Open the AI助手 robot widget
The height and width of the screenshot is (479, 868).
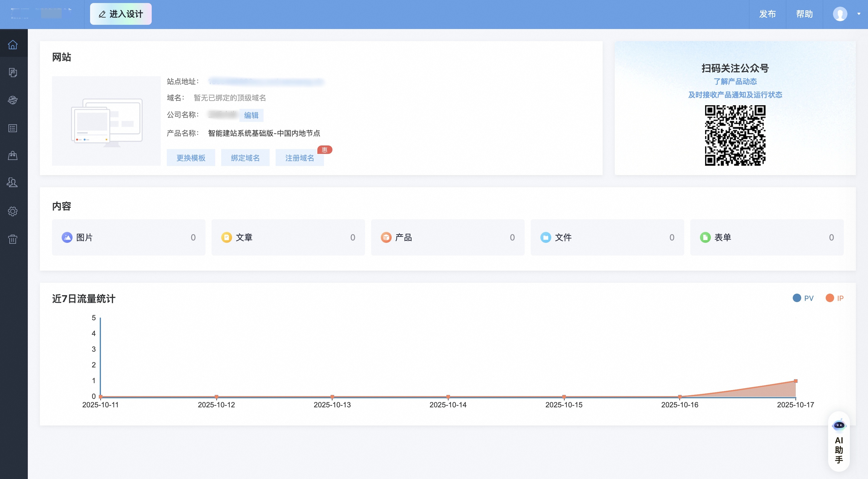point(839,442)
